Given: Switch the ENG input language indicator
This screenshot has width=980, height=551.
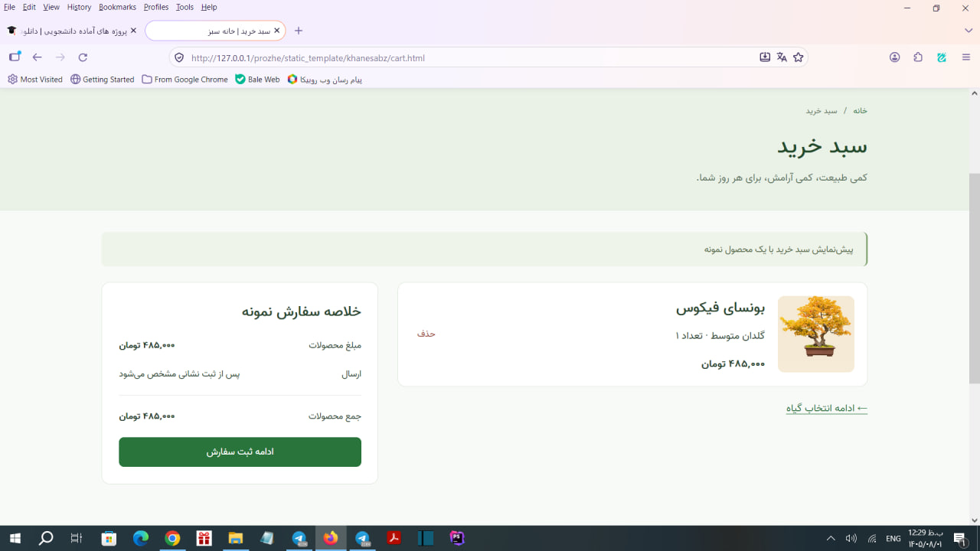Looking at the screenshot, I should point(893,539).
